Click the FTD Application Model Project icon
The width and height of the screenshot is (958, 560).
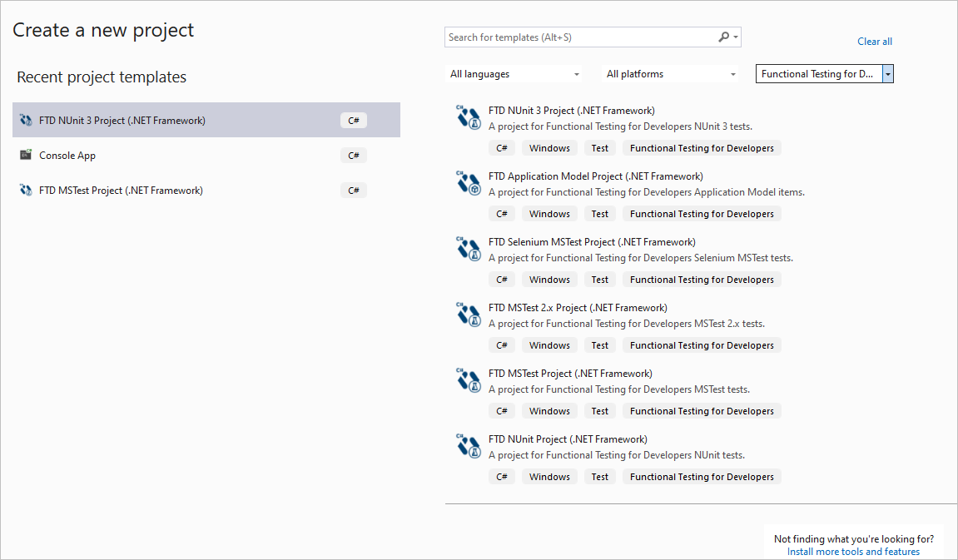(x=469, y=183)
